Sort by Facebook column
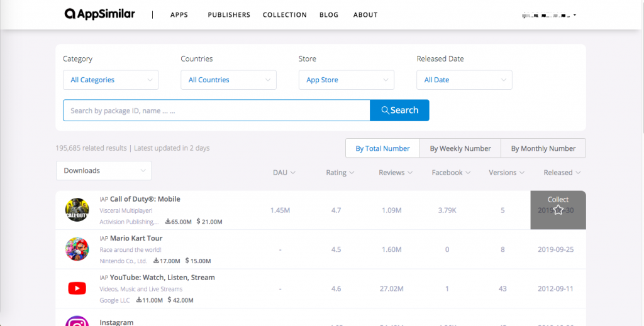644x326 pixels. [451, 173]
